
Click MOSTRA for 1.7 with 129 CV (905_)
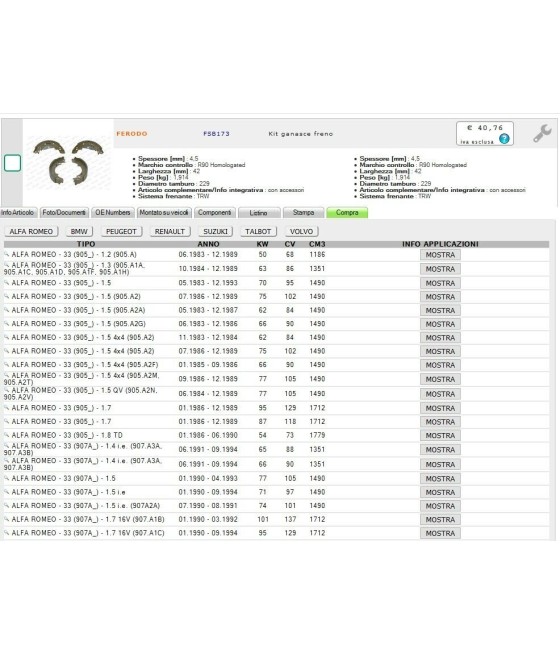click(440, 408)
